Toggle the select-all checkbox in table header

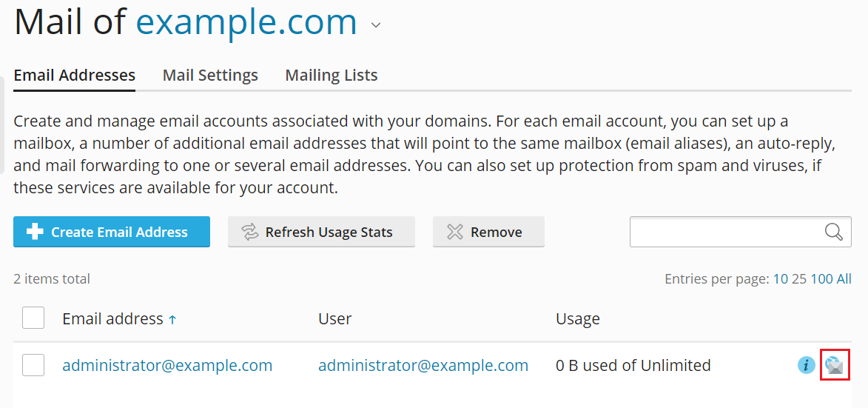pos(33,318)
